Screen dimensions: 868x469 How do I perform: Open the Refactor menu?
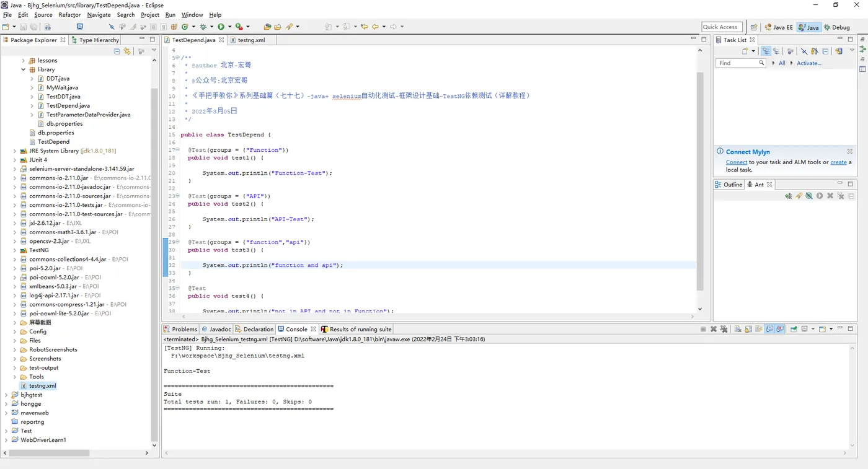click(69, 15)
